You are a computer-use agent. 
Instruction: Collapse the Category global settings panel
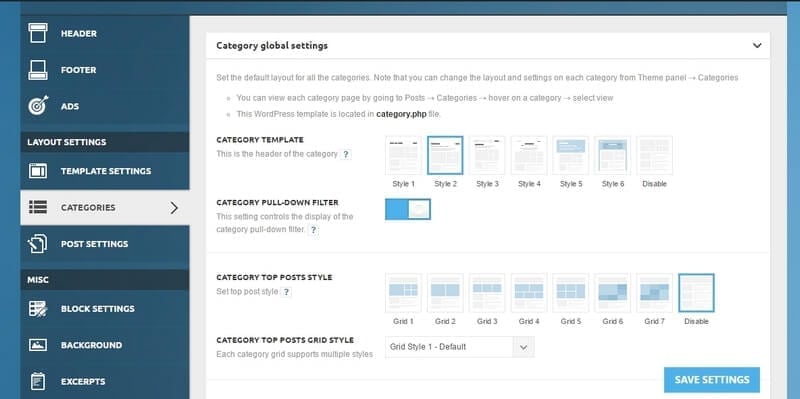757,45
